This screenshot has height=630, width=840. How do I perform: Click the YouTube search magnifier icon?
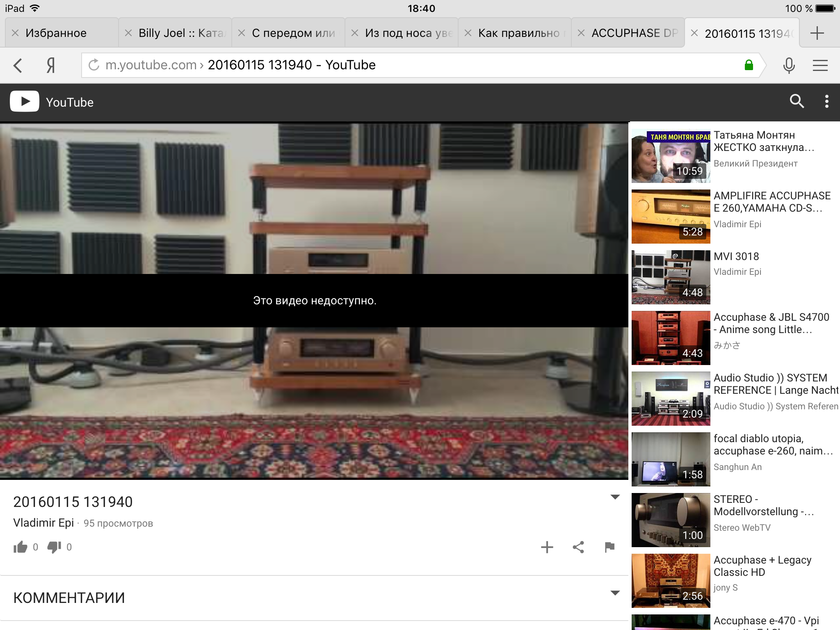(797, 101)
